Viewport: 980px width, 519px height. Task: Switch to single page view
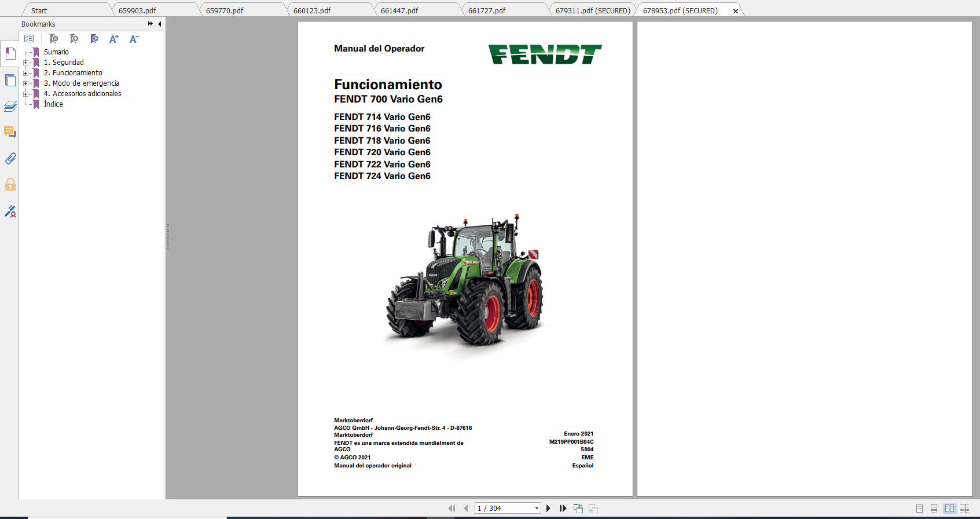tap(920, 508)
